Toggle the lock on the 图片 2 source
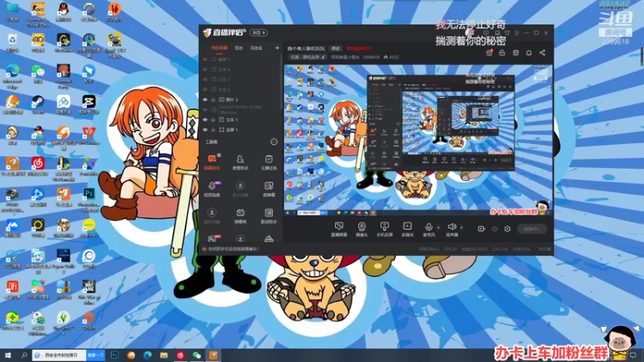644x362 pixels. 213,99
